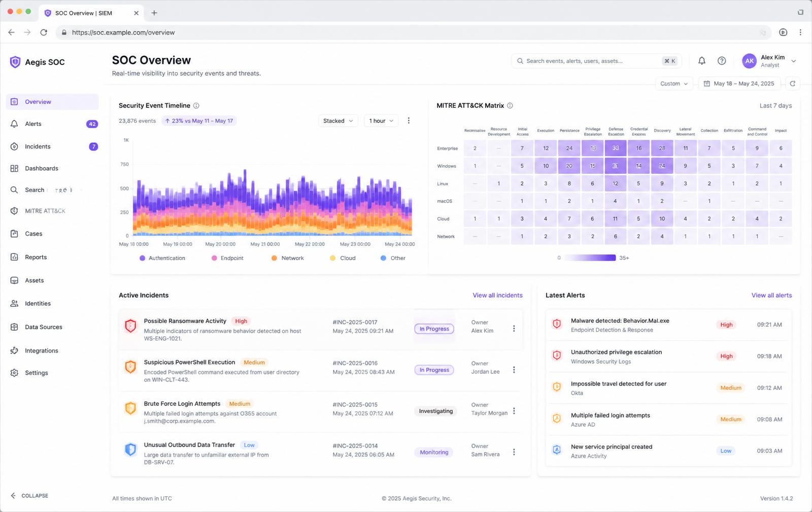Select the SOC Overview | SIEM browser tab
The height and width of the screenshot is (512, 812).
pyautogui.click(x=92, y=13)
